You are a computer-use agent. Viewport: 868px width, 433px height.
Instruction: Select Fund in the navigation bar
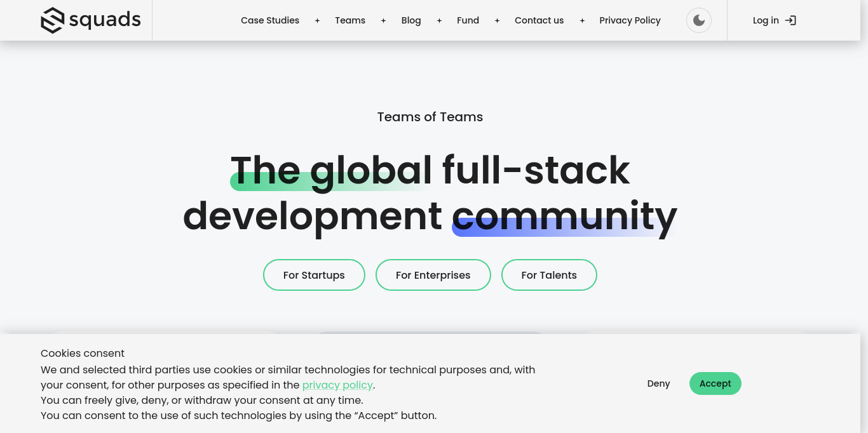coord(468,20)
